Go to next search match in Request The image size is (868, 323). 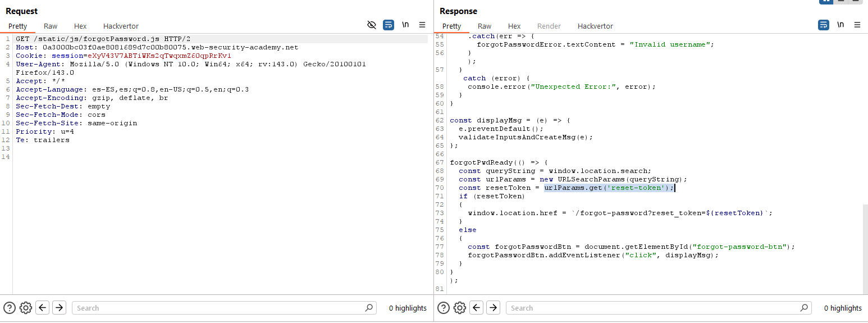(60, 308)
